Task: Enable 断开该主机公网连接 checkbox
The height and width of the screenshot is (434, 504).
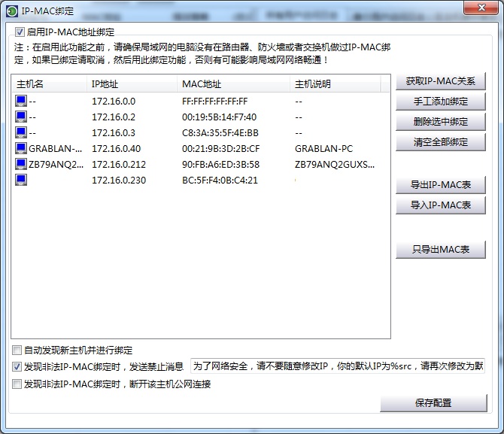Action: pyautogui.click(x=17, y=384)
